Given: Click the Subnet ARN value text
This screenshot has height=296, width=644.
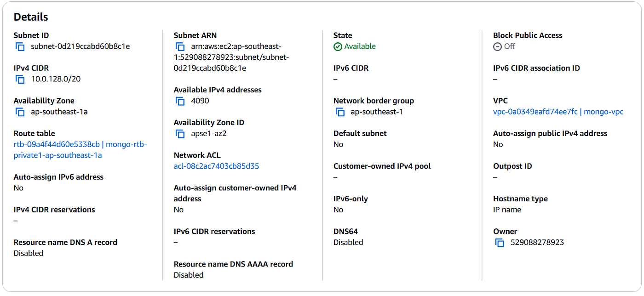Looking at the screenshot, I should [231, 57].
